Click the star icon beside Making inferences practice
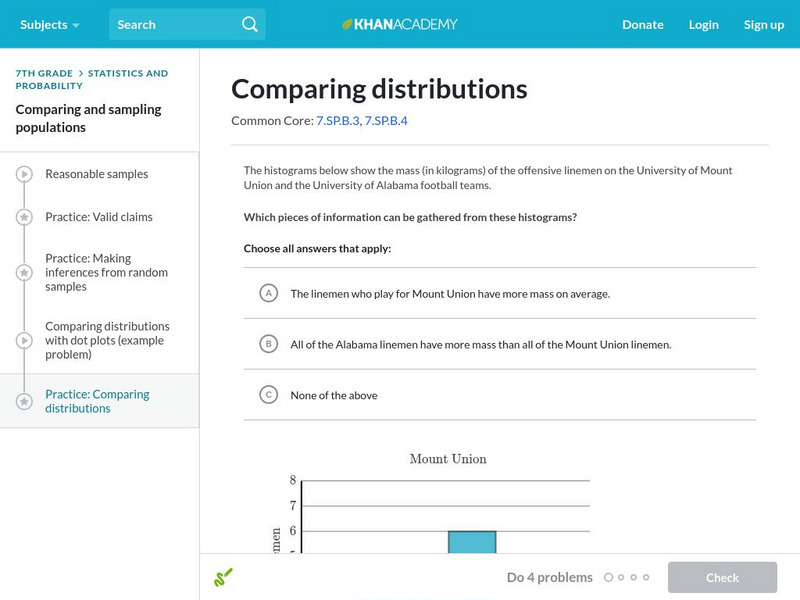This screenshot has width=800, height=600. (24, 272)
